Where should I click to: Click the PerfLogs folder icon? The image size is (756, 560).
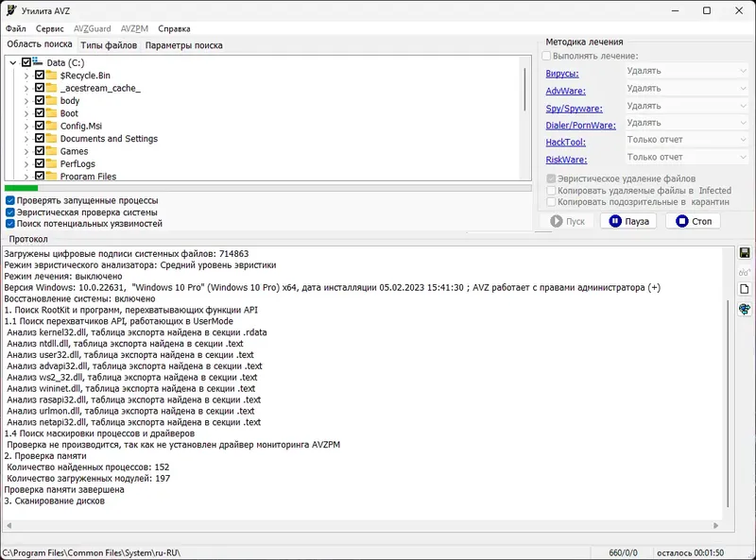pos(51,163)
